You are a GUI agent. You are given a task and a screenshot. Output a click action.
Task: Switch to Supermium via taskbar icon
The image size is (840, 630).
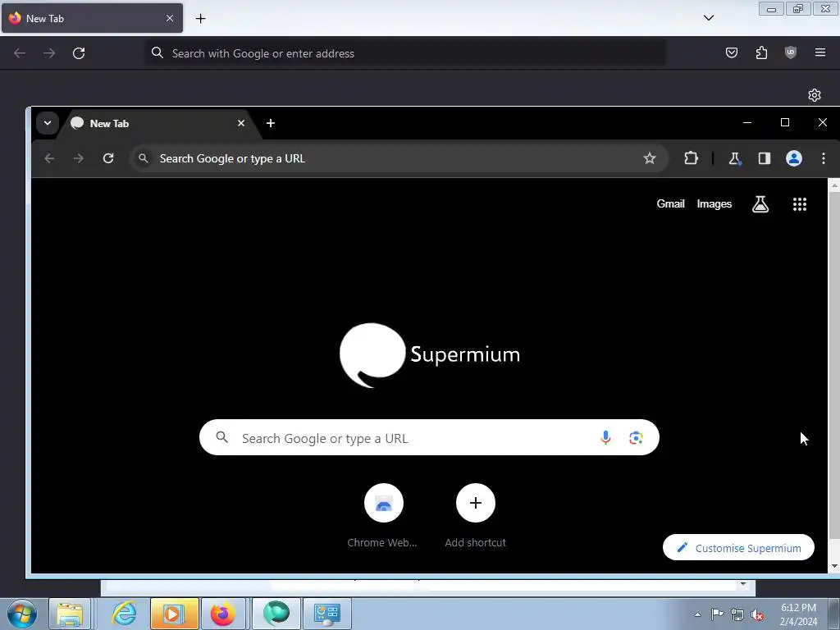276,614
